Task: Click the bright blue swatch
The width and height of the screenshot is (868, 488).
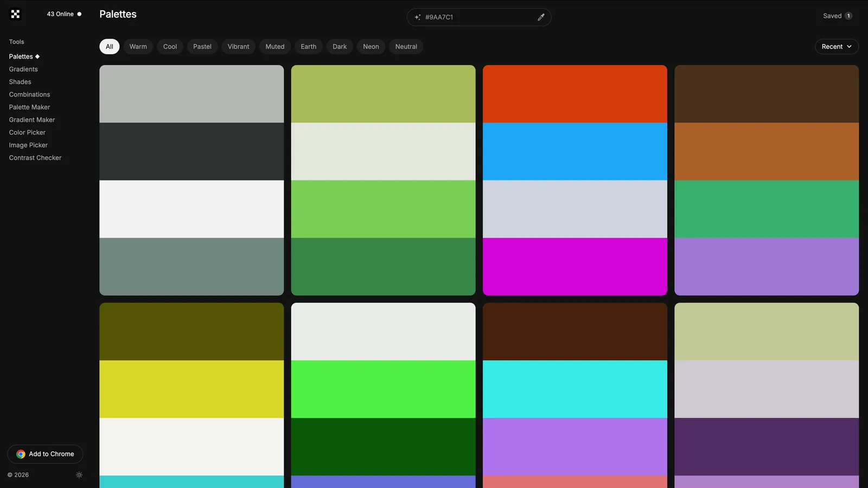Action: (x=575, y=151)
